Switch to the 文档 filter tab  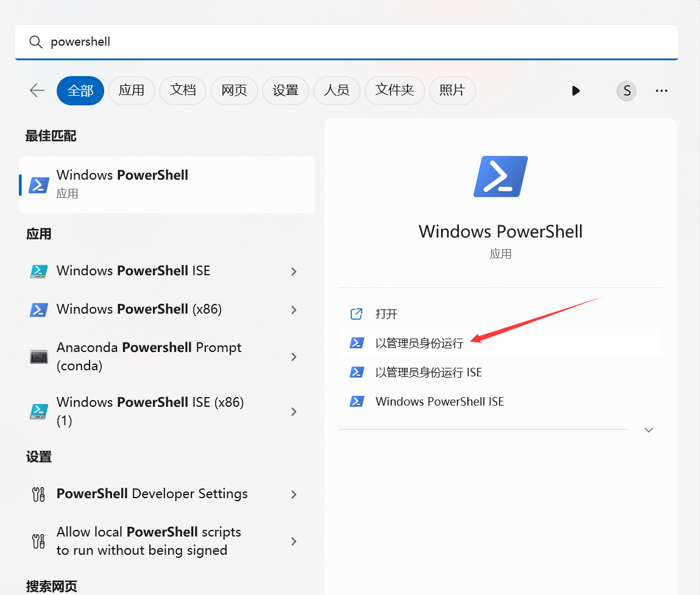183,91
